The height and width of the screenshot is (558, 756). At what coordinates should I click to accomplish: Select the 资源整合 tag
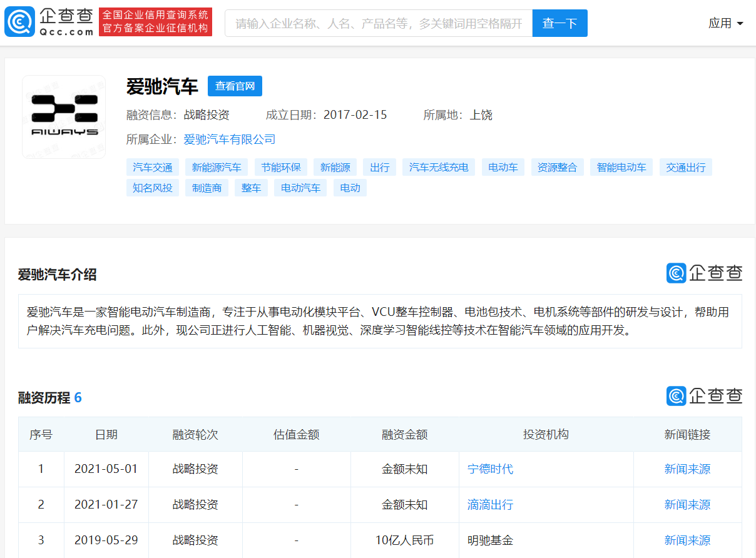coord(558,167)
